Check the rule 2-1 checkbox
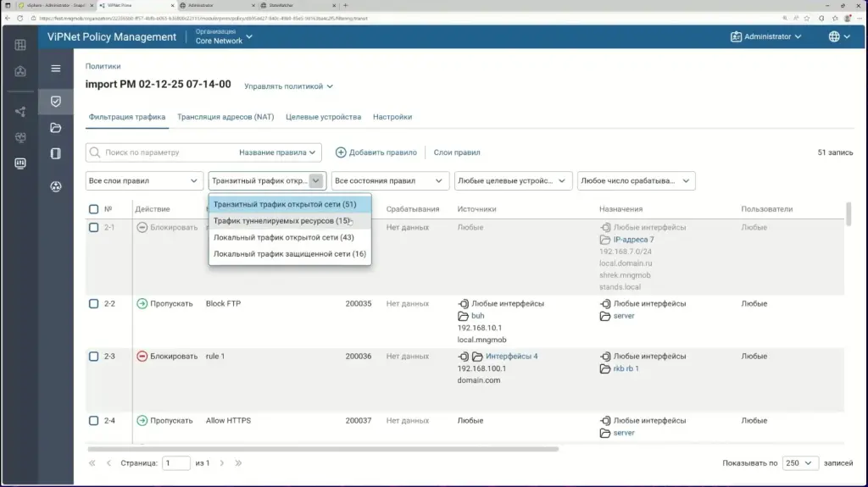 (93, 228)
